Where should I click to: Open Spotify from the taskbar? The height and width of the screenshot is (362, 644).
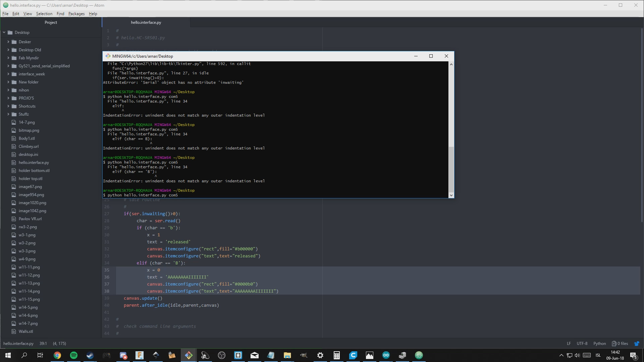coord(74,355)
